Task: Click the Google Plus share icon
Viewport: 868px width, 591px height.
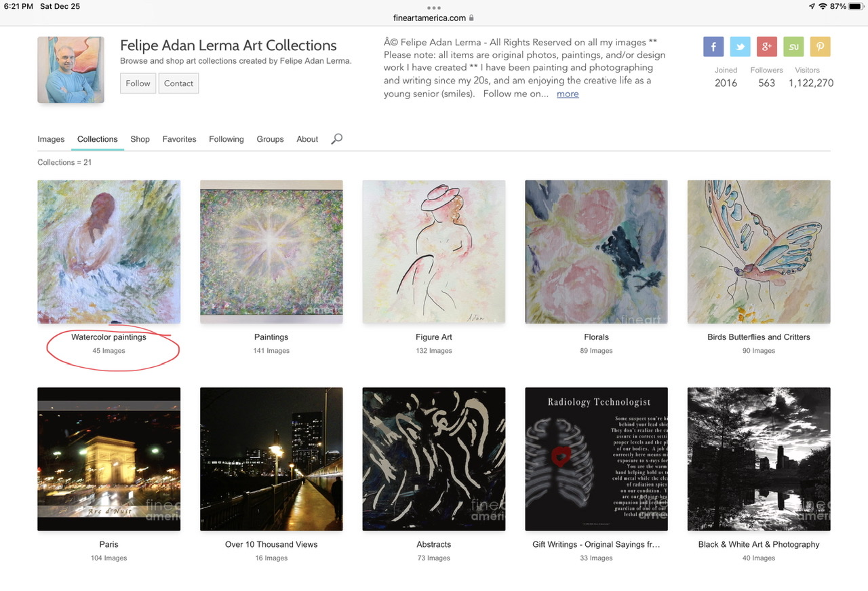Action: coord(766,47)
